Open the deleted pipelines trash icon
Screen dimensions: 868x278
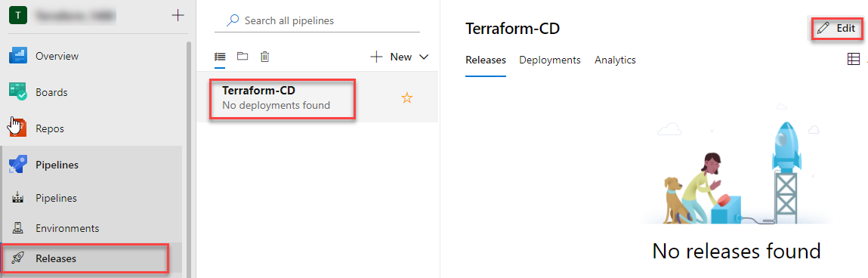(264, 57)
